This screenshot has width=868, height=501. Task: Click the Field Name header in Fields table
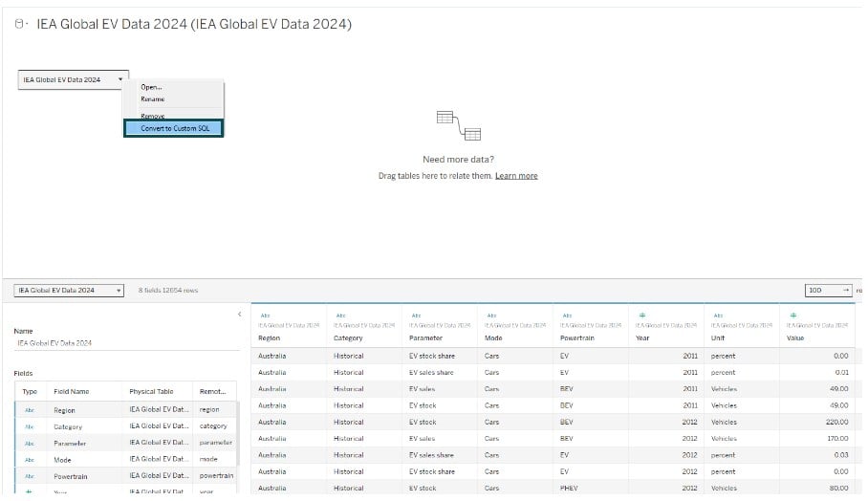point(72,391)
